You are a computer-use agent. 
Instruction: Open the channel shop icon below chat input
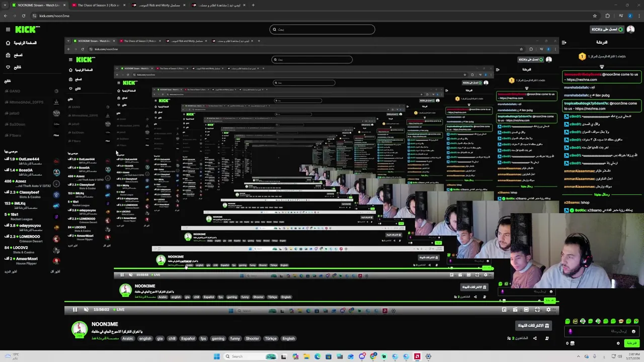point(572,343)
